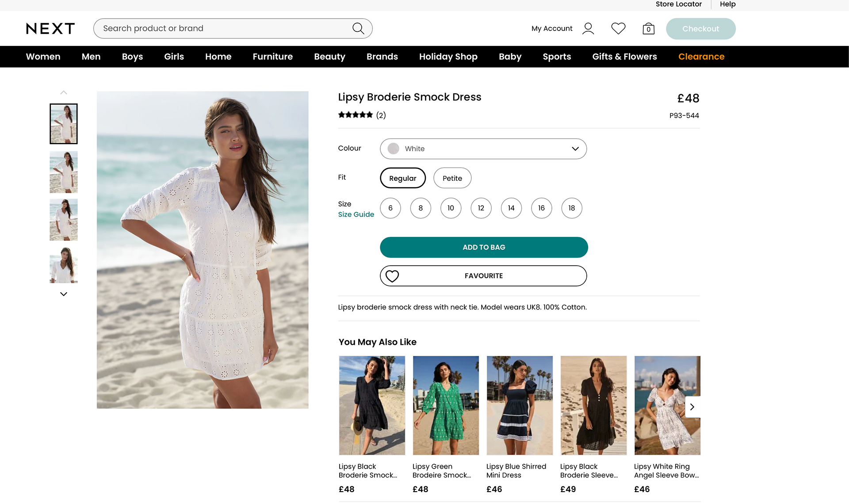Open the Gifts & Flowers menu
849x504 pixels.
click(625, 57)
